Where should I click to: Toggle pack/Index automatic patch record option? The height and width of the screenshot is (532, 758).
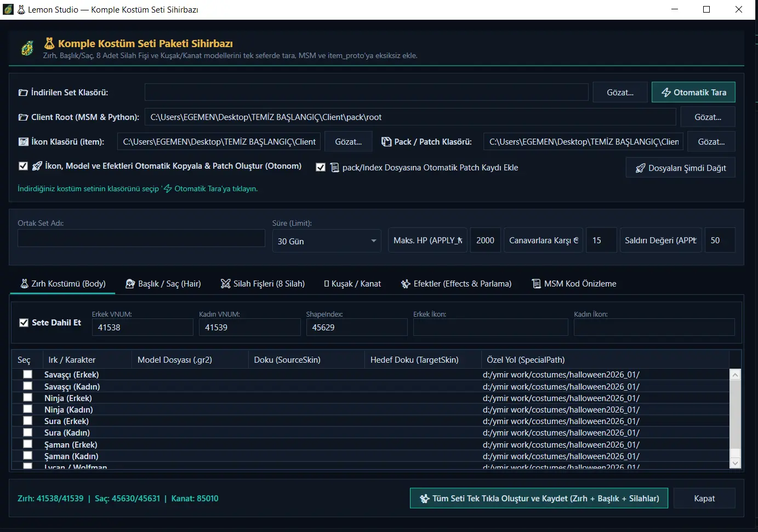pyautogui.click(x=321, y=168)
